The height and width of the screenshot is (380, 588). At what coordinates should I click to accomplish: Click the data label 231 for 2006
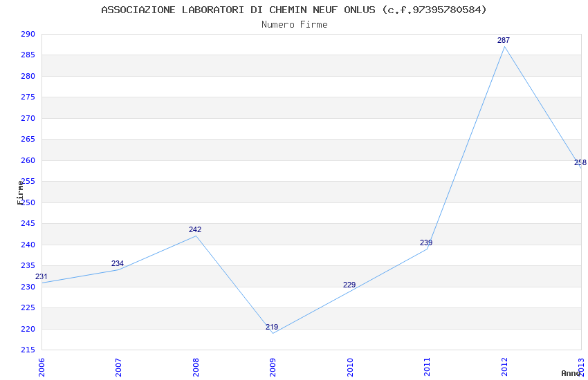(42, 276)
